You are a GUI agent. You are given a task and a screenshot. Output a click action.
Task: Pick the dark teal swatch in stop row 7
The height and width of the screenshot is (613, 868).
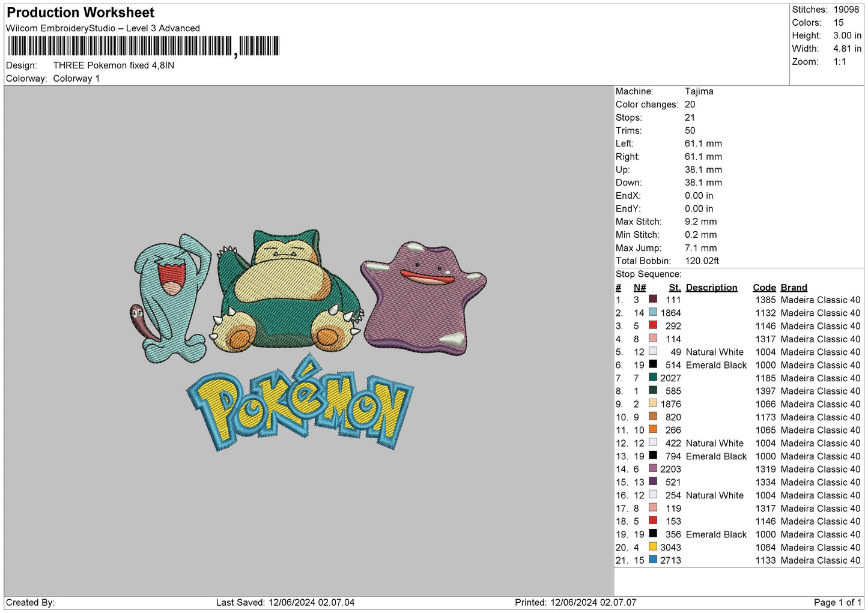[653, 377]
